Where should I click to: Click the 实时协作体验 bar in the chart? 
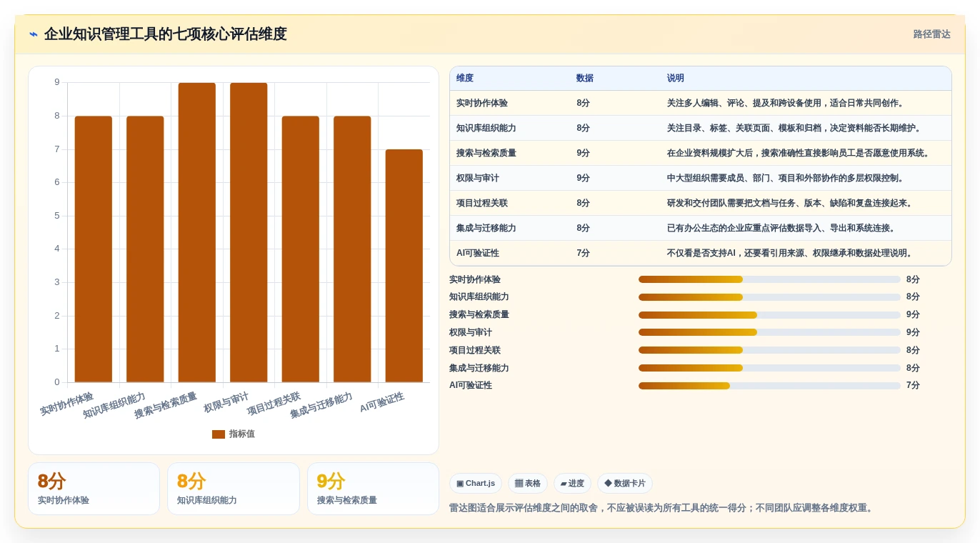pyautogui.click(x=94, y=249)
